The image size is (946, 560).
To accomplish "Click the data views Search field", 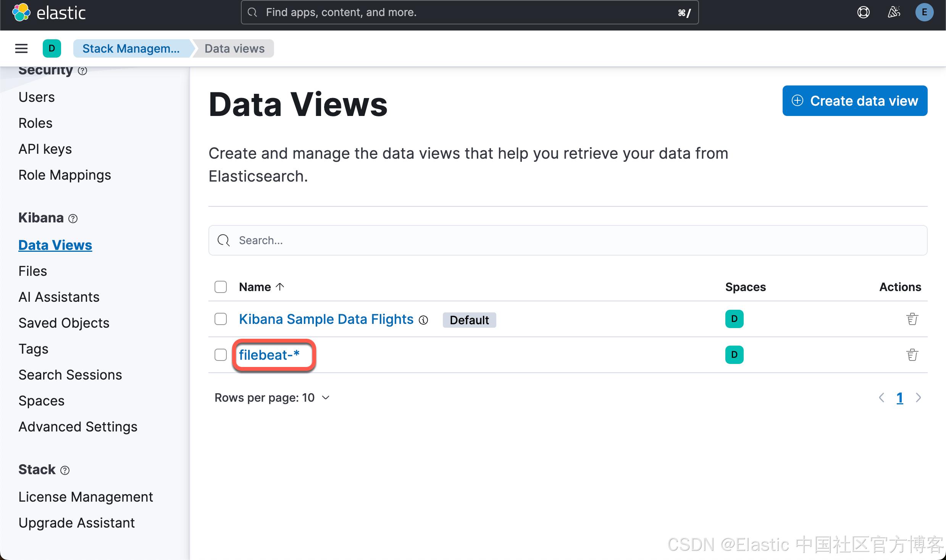I will [568, 240].
